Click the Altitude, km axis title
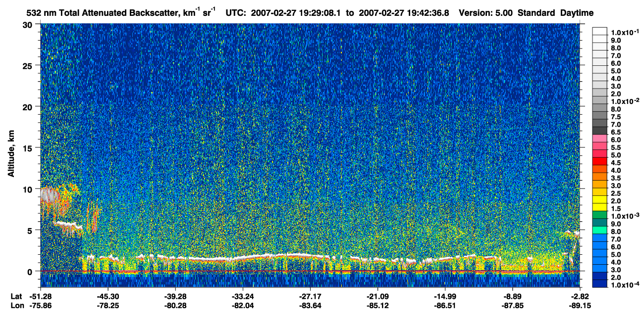This screenshot has height=330, width=644. click(11, 150)
